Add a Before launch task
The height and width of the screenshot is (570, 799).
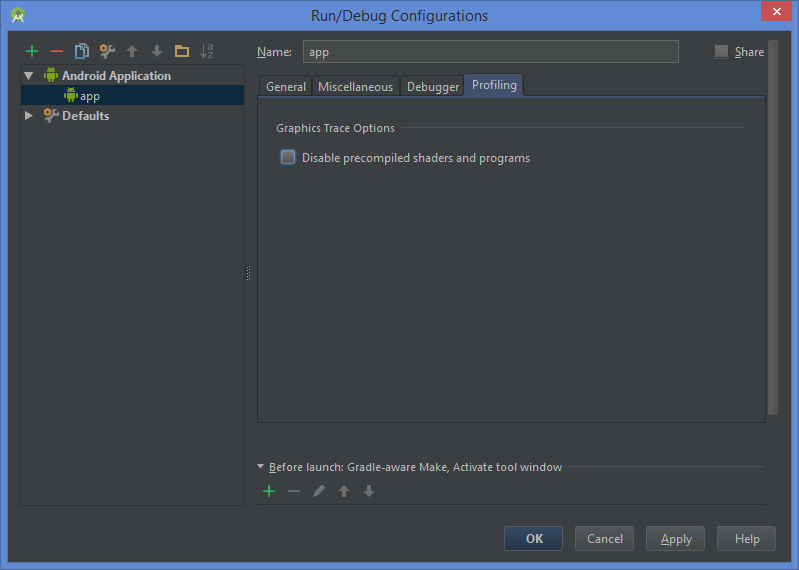tap(269, 491)
